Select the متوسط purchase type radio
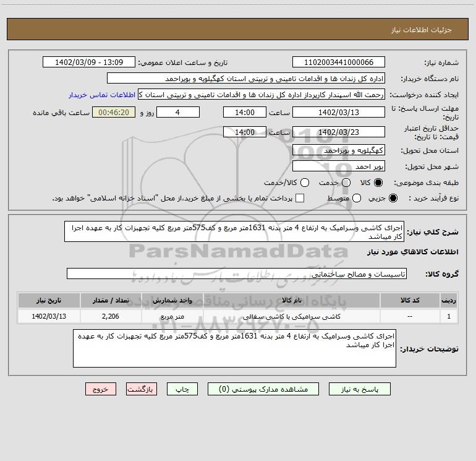The image size is (476, 461). pos(357,198)
